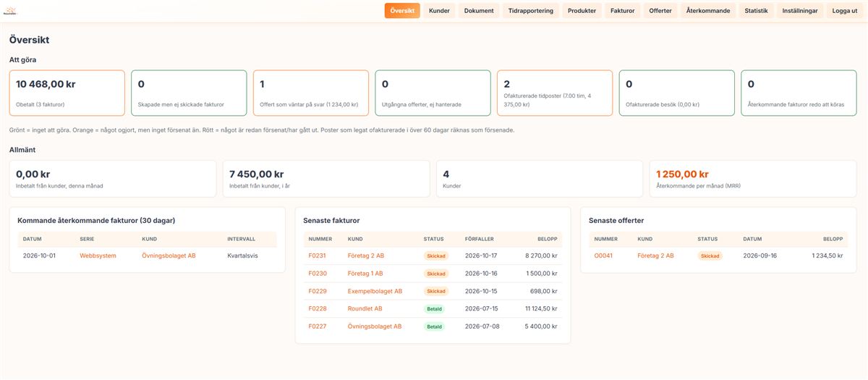
Task: Open invoice F0231
Action: pos(318,256)
